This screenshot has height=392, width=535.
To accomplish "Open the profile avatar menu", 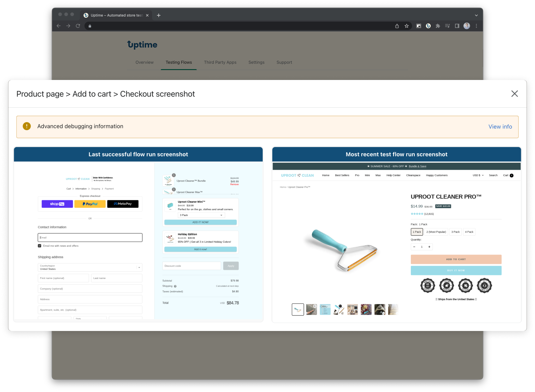I will (x=467, y=26).
